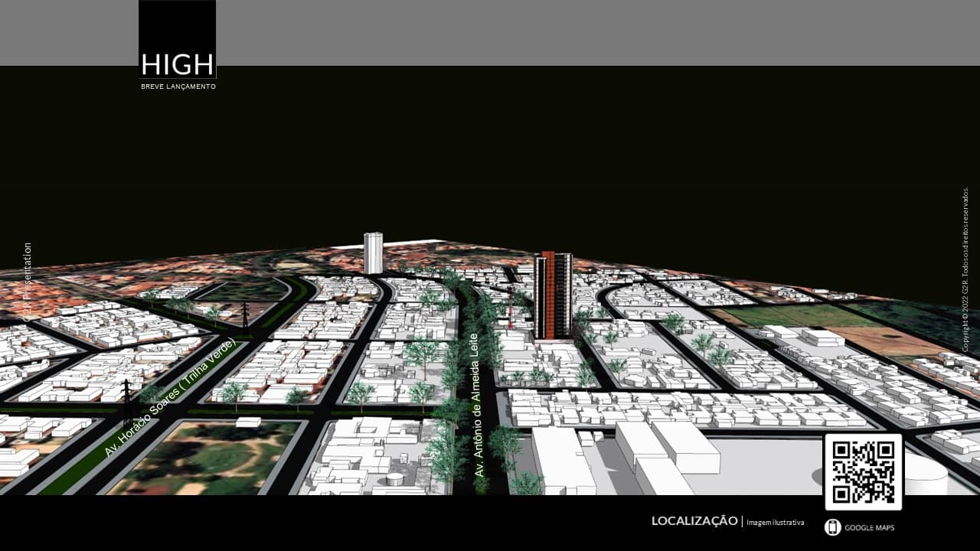Select the orange high-rise tower
Viewport: 980px width, 551px height.
(554, 295)
